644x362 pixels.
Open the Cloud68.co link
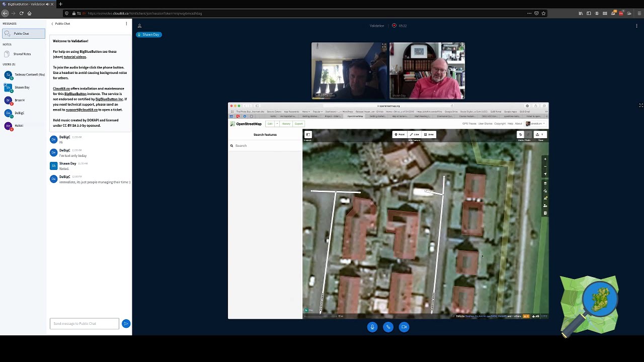pos(61,88)
